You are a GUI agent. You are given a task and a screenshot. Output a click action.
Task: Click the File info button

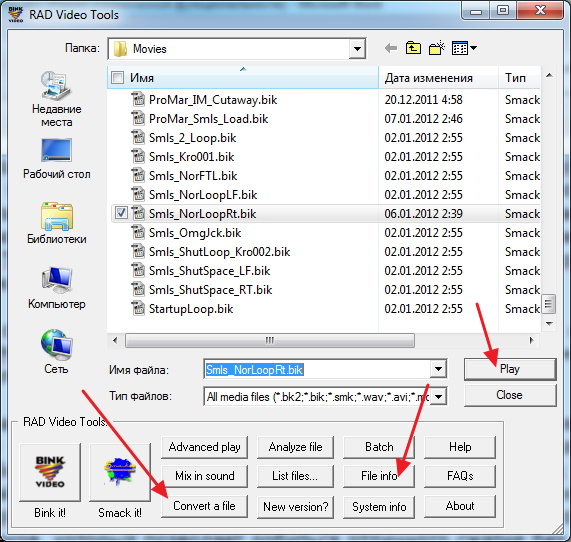(x=379, y=476)
